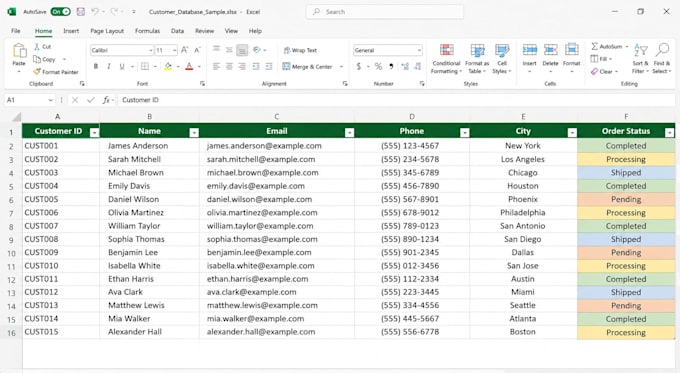Open the Phone column filter dropdown

464,133
